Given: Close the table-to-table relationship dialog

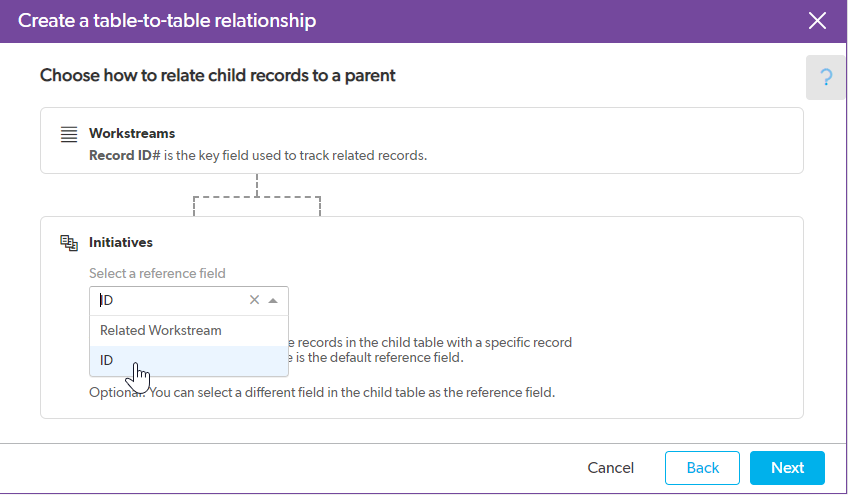Looking at the screenshot, I should [817, 21].
